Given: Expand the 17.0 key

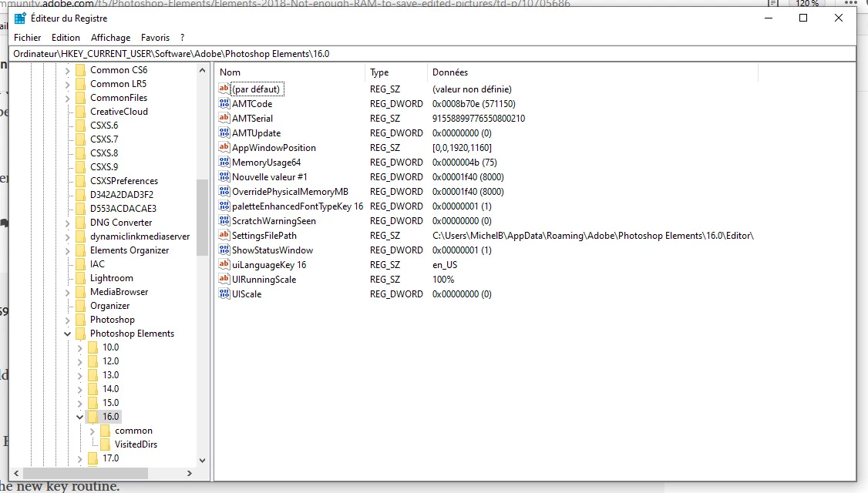Looking at the screenshot, I should click(x=79, y=458).
